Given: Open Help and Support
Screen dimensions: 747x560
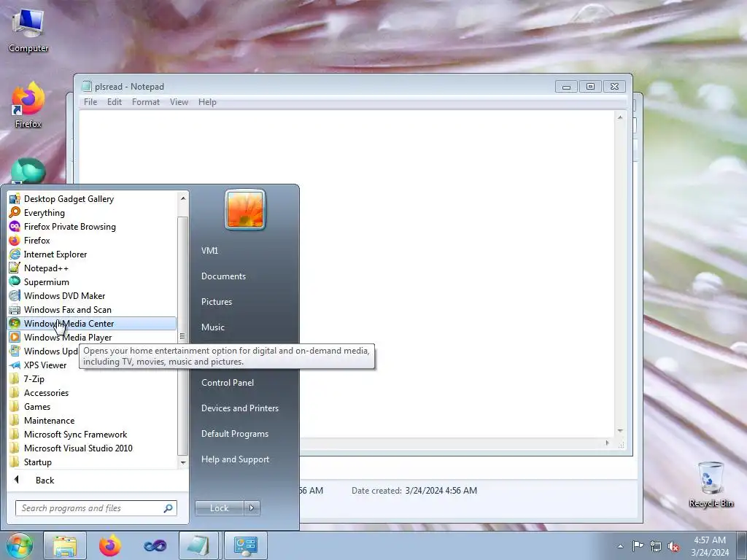Looking at the screenshot, I should (x=236, y=459).
